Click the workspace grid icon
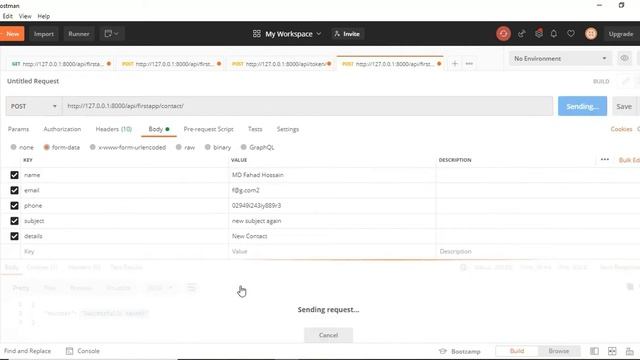The width and height of the screenshot is (640, 360). 256,34
